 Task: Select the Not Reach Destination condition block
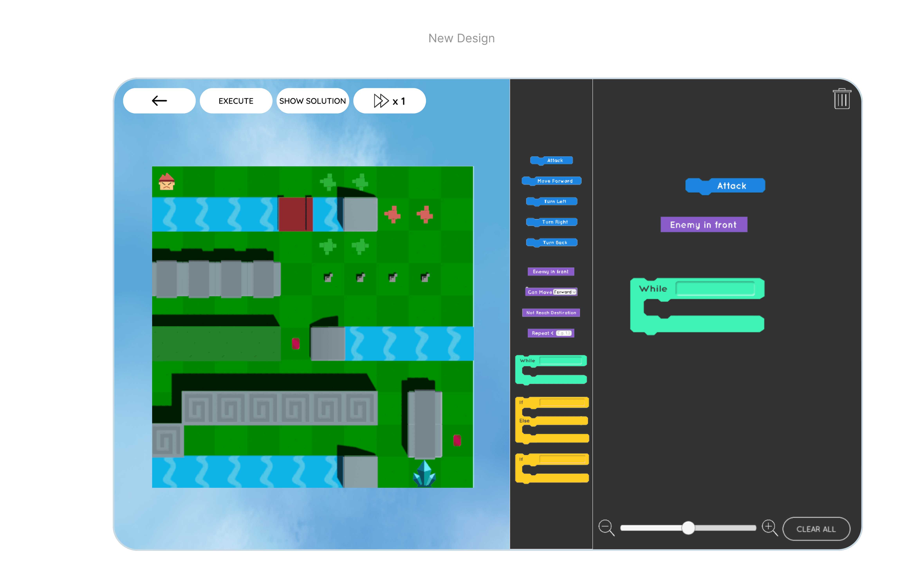tap(551, 312)
